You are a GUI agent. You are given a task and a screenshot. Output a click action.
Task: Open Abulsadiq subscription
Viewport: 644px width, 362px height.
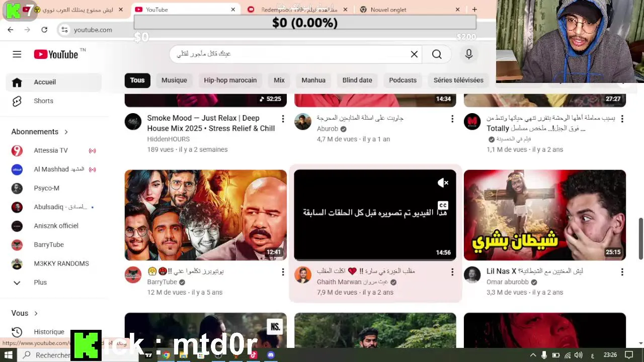tap(54, 207)
